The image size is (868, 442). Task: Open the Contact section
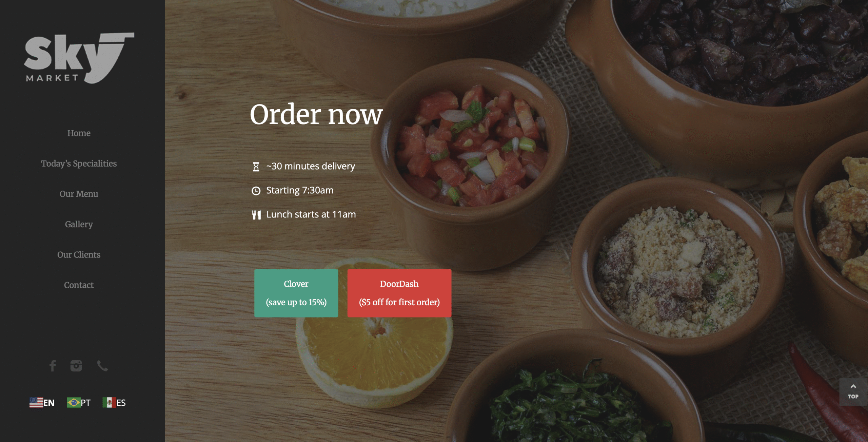pyautogui.click(x=79, y=285)
